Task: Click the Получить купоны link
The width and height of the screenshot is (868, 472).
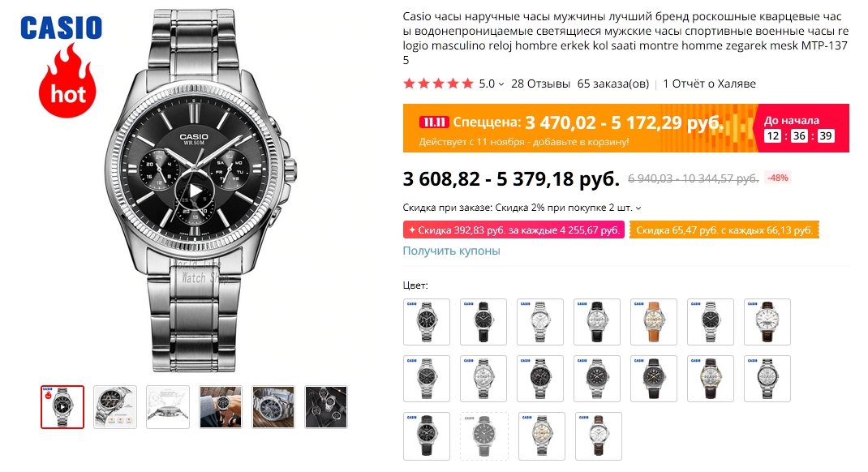Action: [451, 251]
